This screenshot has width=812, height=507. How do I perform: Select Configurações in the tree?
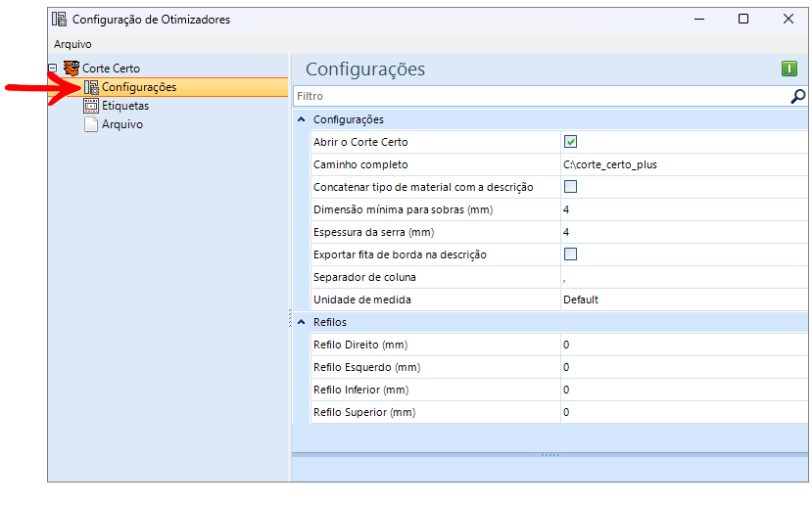(139, 87)
